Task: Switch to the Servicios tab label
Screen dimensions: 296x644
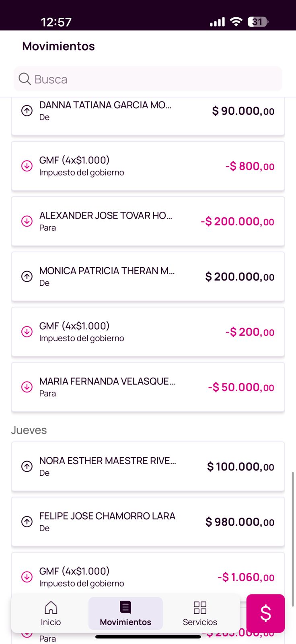Action: [200, 622]
